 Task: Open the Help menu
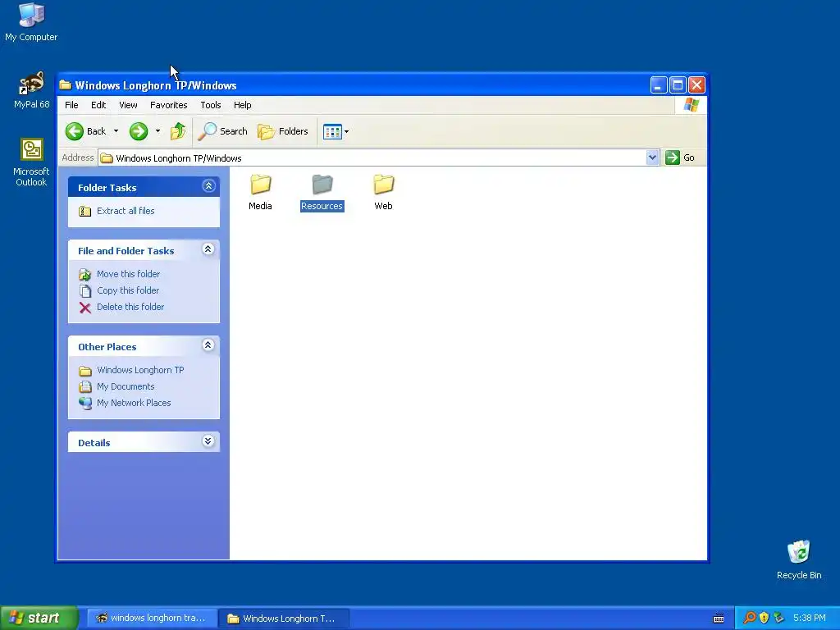tap(243, 105)
